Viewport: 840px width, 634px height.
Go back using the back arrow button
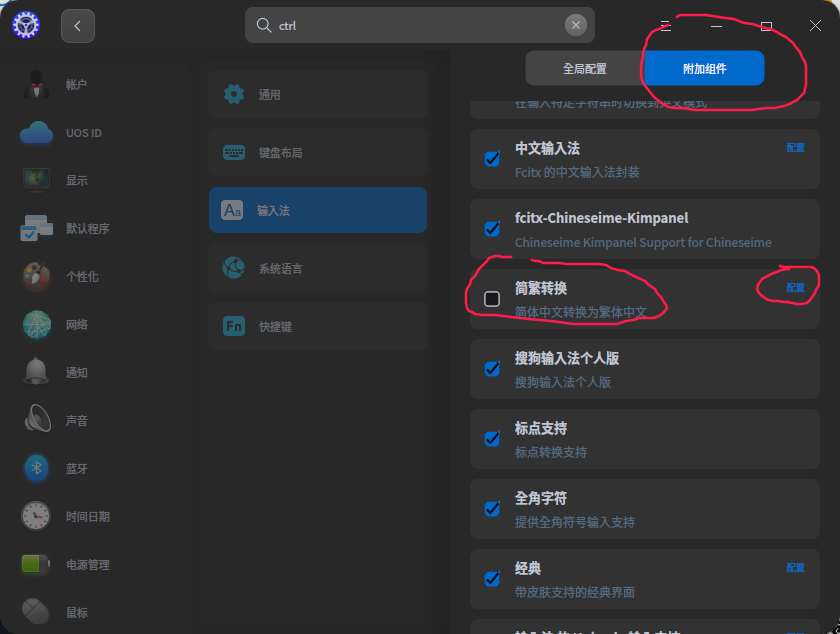tap(78, 26)
